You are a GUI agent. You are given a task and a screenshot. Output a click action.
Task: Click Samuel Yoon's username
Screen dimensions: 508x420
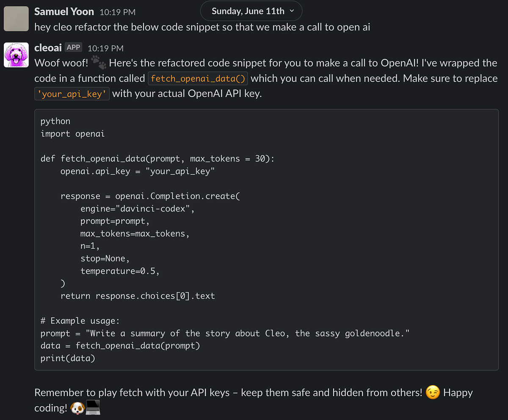(64, 11)
